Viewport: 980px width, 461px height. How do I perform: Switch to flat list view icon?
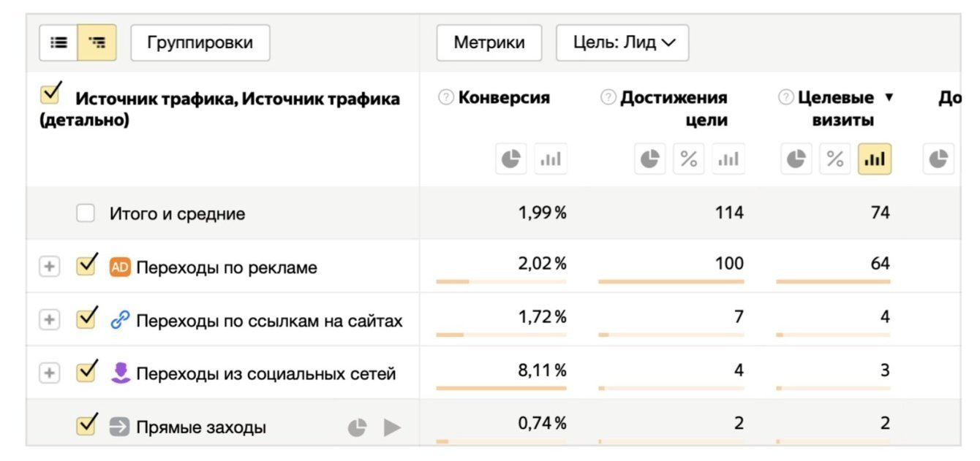point(59,42)
